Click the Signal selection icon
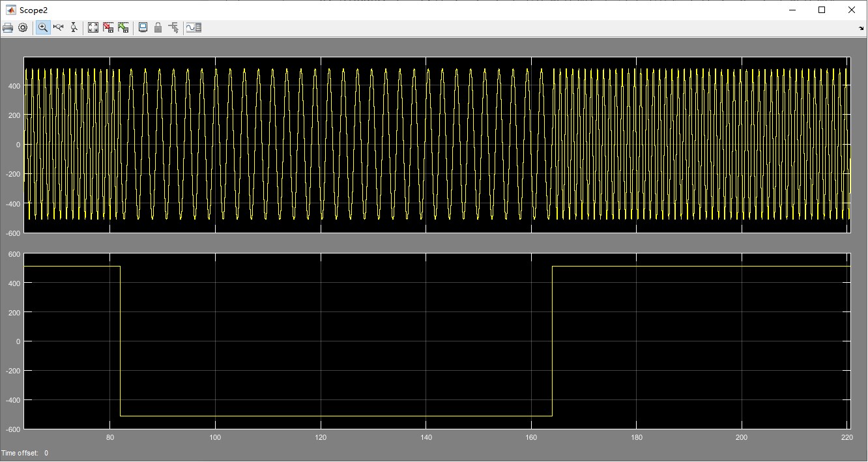Screen dimensions: 868x462 click(x=173, y=27)
